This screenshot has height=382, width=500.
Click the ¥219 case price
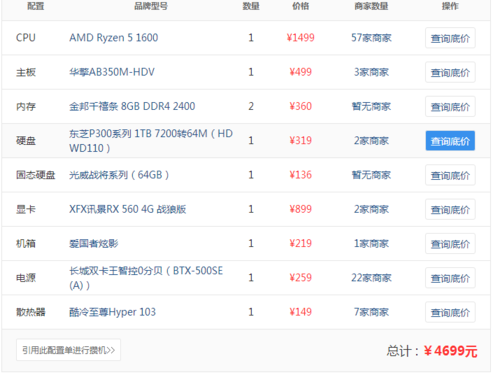click(x=300, y=243)
